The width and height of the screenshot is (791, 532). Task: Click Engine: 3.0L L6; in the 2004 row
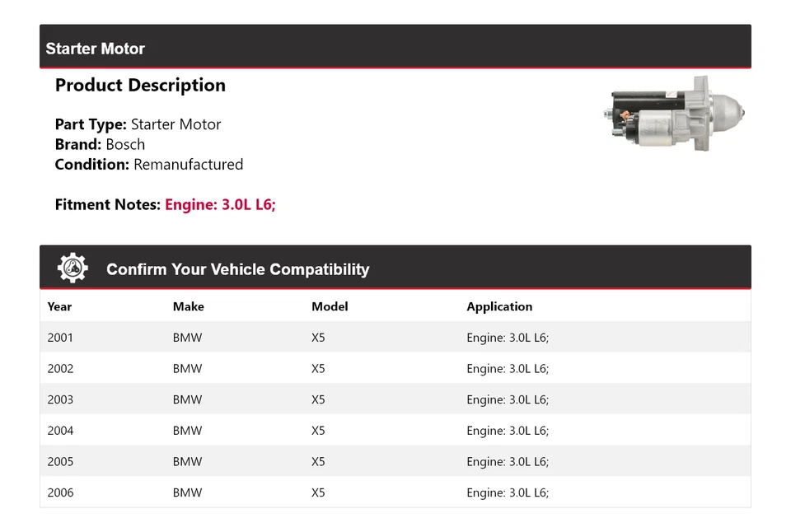(508, 431)
